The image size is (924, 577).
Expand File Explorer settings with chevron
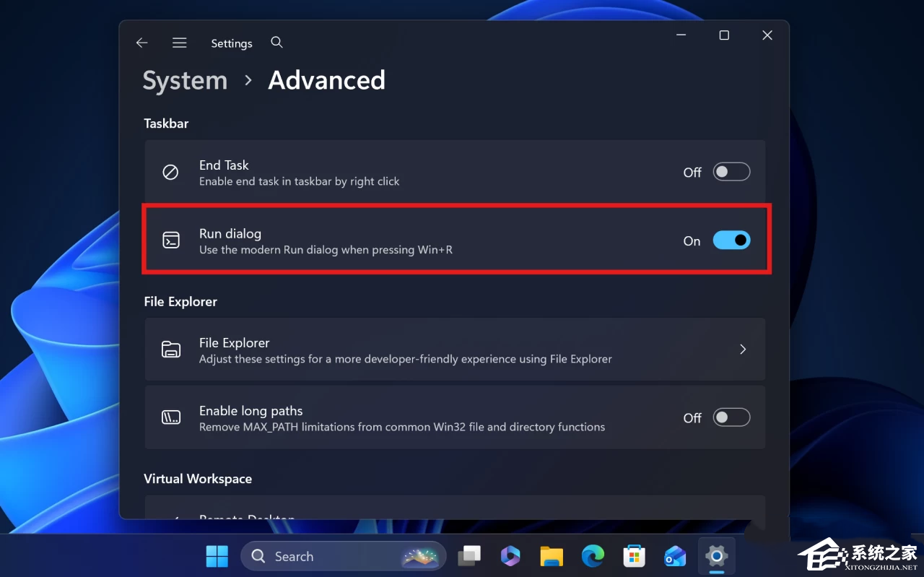tap(743, 350)
